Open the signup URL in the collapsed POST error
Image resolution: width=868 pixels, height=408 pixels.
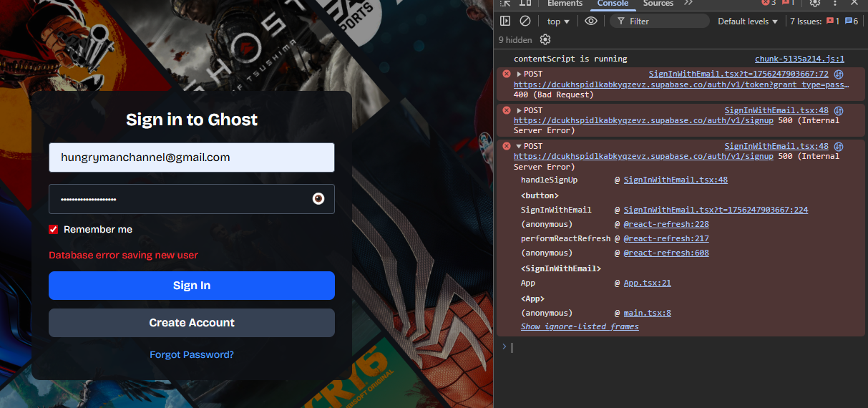click(643, 120)
